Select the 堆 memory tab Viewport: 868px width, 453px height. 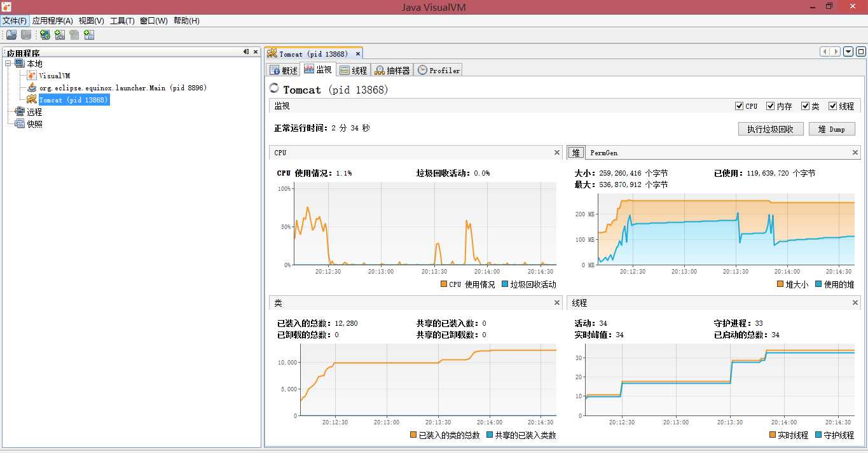click(575, 153)
